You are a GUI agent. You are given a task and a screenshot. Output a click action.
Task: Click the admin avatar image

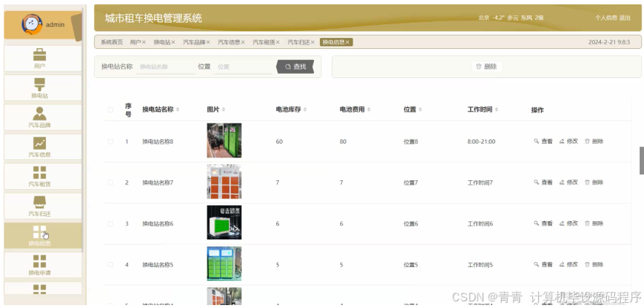[x=32, y=25]
